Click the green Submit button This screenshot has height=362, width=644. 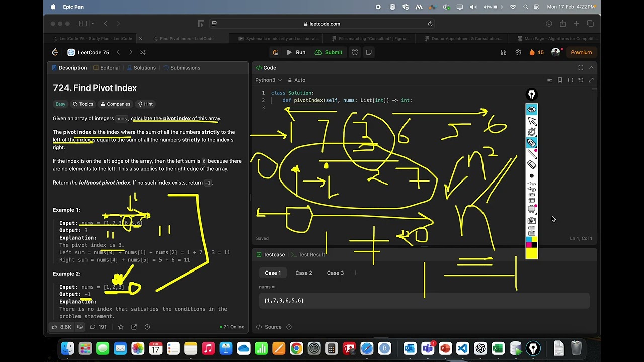point(329,52)
